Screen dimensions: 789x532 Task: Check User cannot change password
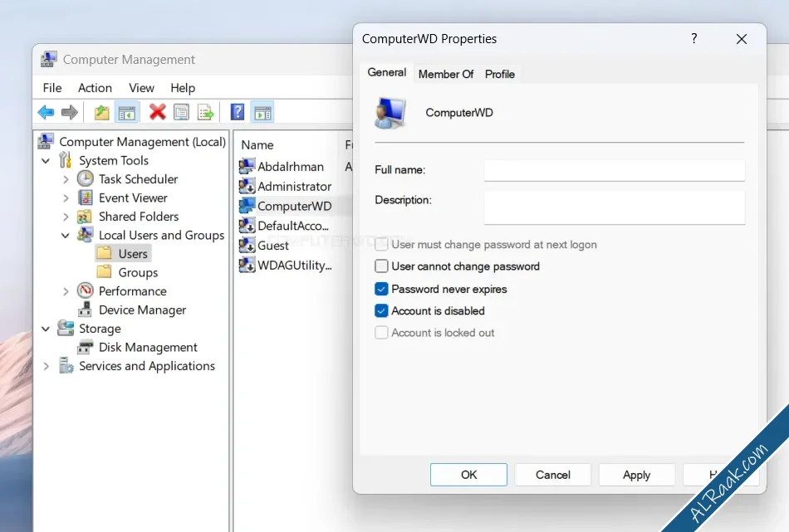[x=381, y=266]
